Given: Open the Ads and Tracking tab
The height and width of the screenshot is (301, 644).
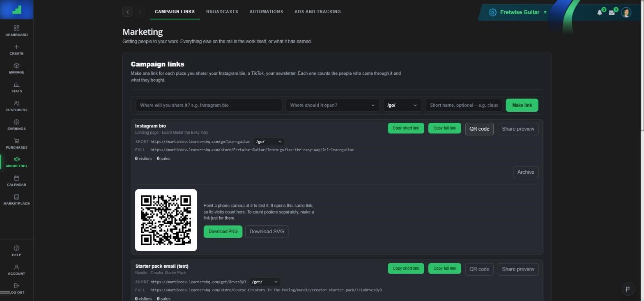Looking at the screenshot, I should coord(317,11).
